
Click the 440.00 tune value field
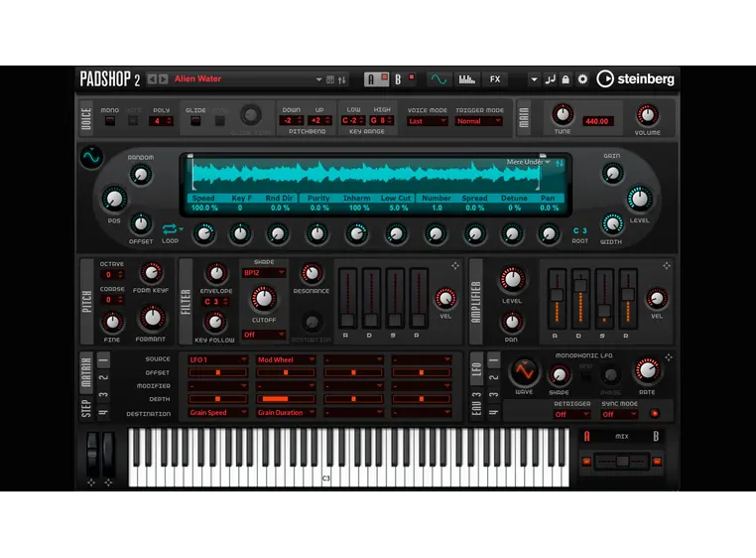[x=597, y=121]
